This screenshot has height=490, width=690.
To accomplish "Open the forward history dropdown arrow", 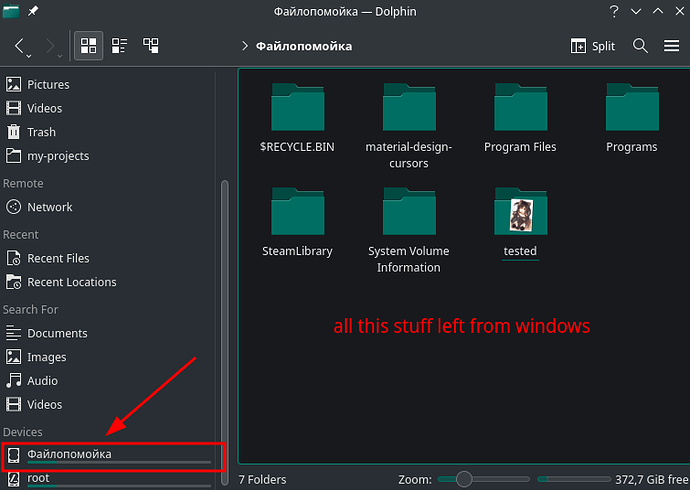I will [60, 56].
